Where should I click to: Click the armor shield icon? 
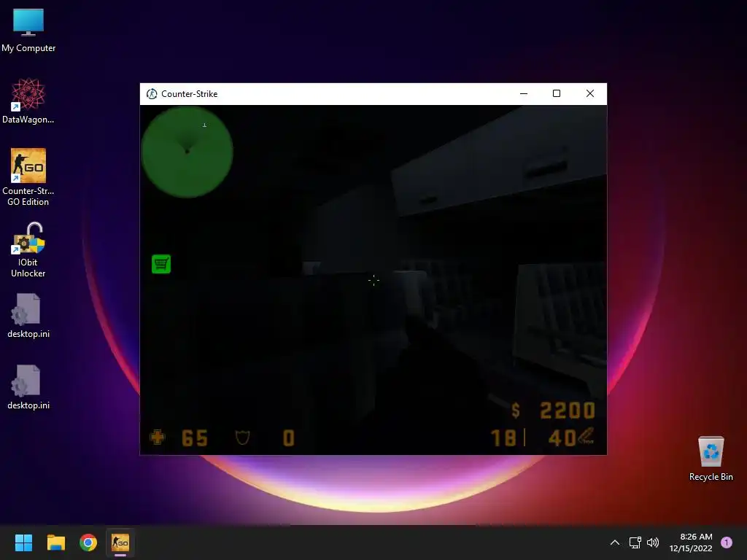(x=242, y=437)
